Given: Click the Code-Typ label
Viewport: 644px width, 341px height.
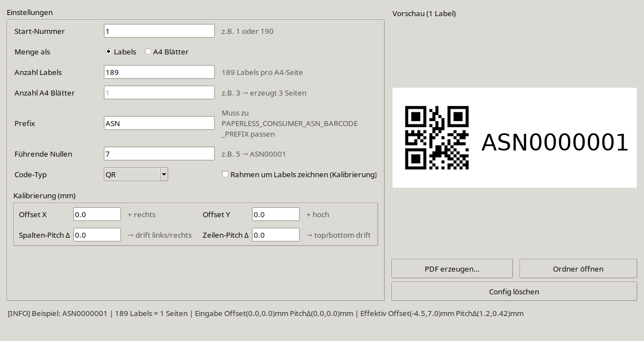Looking at the screenshot, I should coord(31,174).
